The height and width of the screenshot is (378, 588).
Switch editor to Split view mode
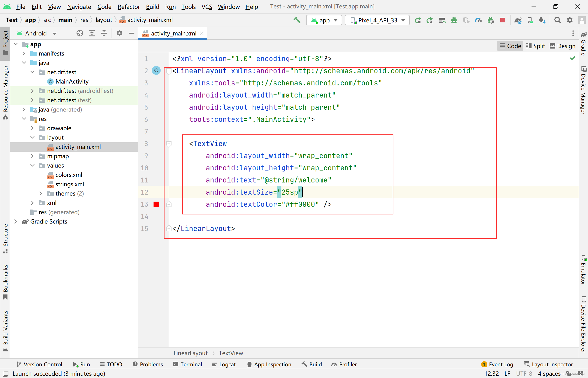click(535, 46)
